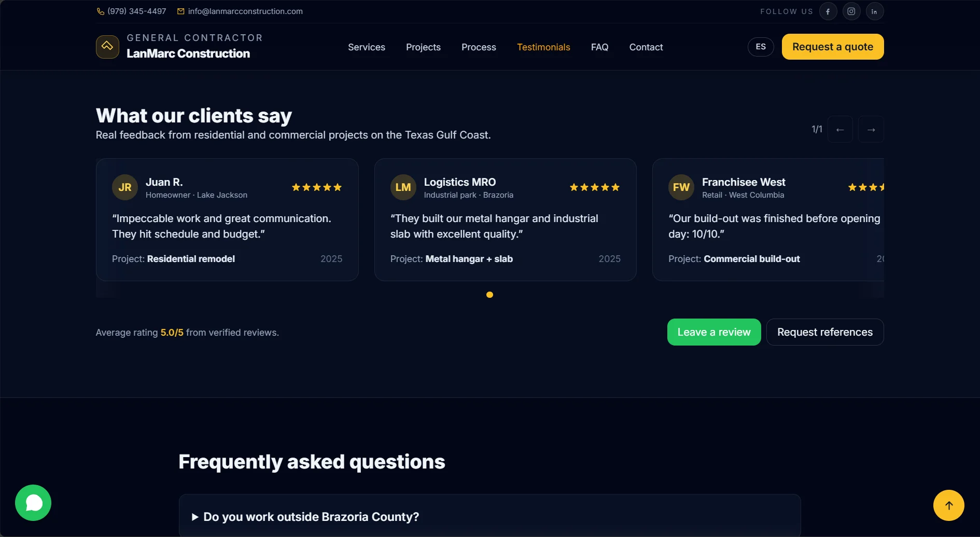Navigate to the Projects section
This screenshot has height=537, width=980.
click(x=423, y=47)
